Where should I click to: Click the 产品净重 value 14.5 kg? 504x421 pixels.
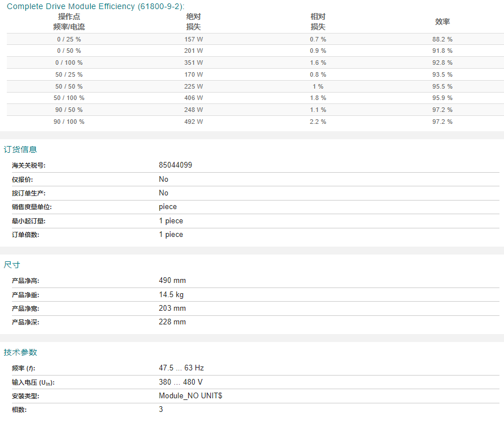(x=171, y=294)
